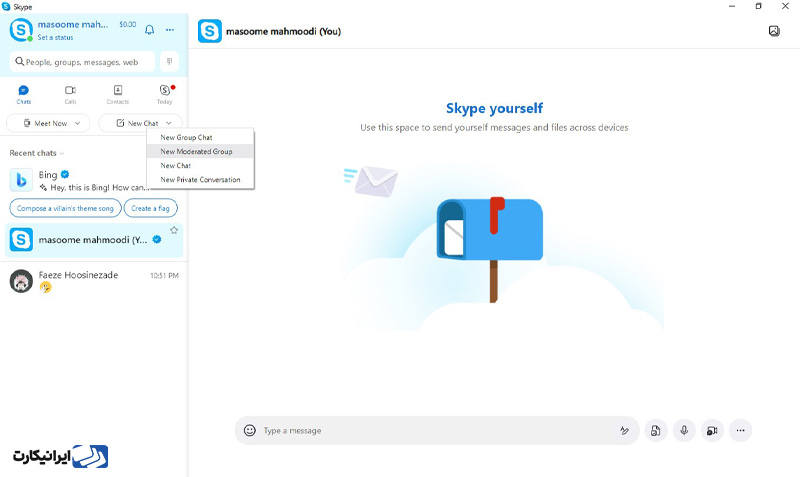
Task: Click the masoome mahmoodi (You) header name
Action: tap(283, 31)
